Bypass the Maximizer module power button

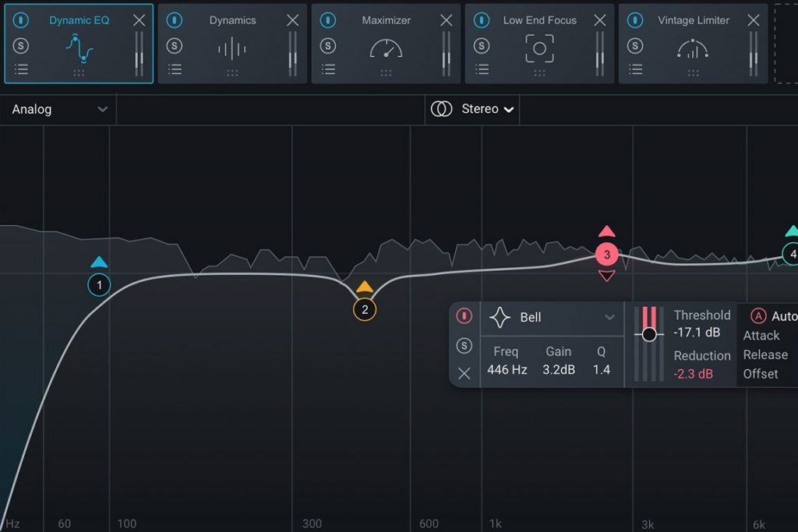click(328, 19)
